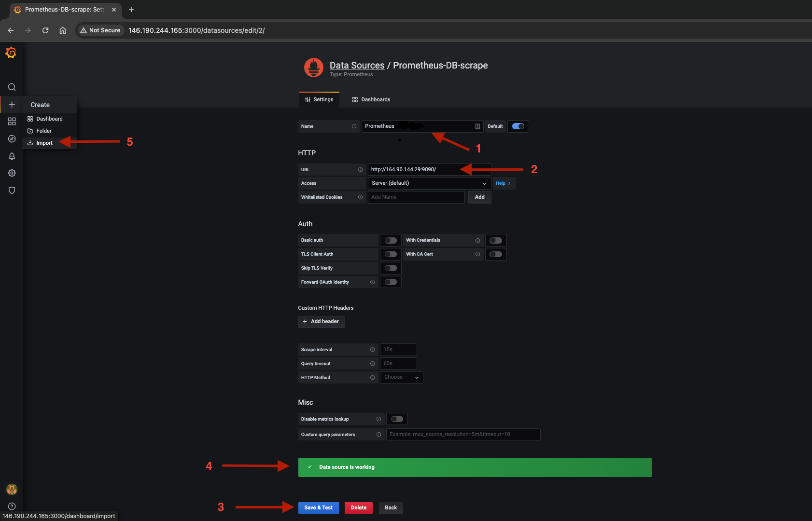The height and width of the screenshot is (521, 812).
Task: Click the info icon beside Disable metrics lookup
Action: click(x=378, y=419)
